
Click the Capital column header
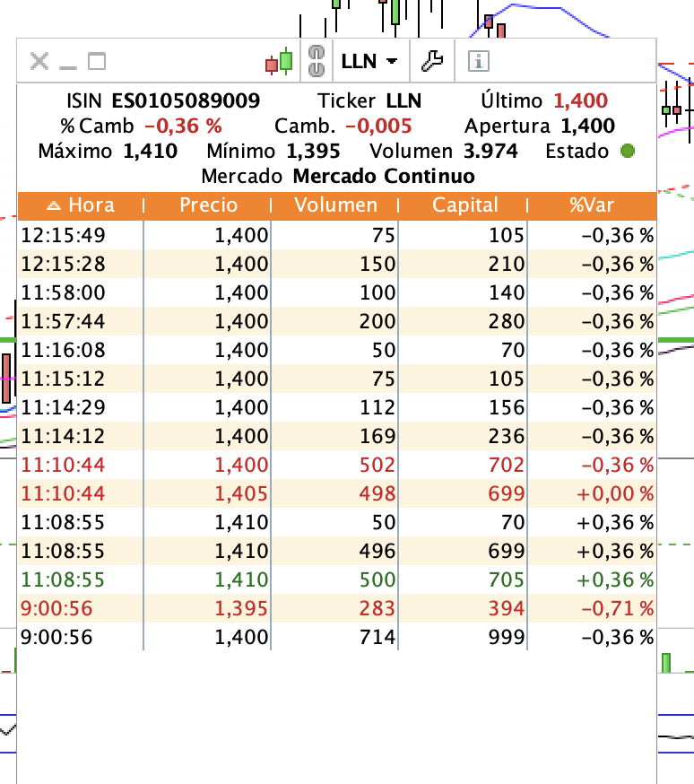click(x=464, y=205)
